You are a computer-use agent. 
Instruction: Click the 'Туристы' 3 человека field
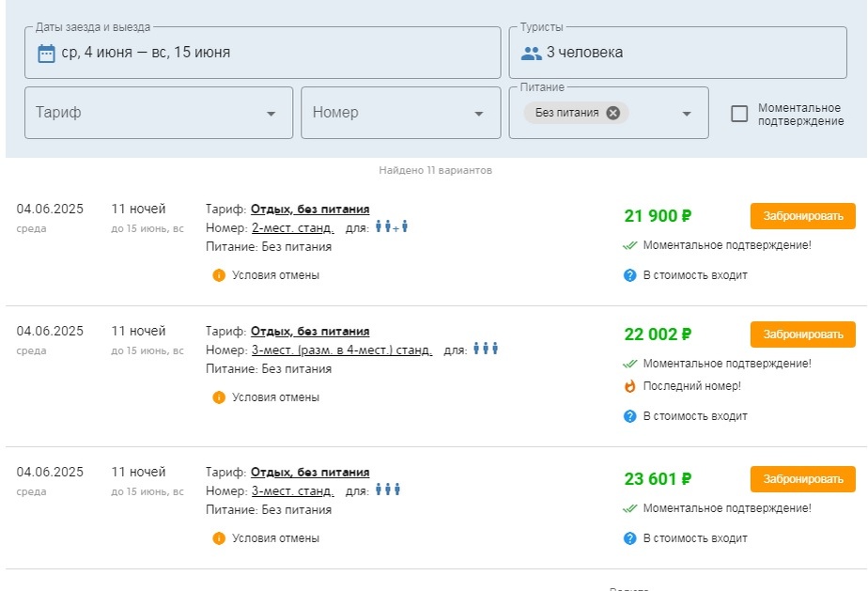[686, 53]
